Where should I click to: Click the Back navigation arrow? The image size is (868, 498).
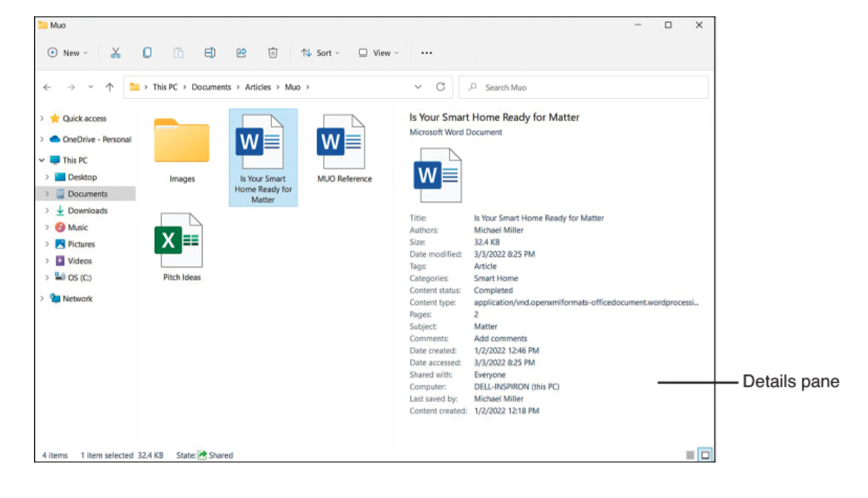(x=47, y=87)
